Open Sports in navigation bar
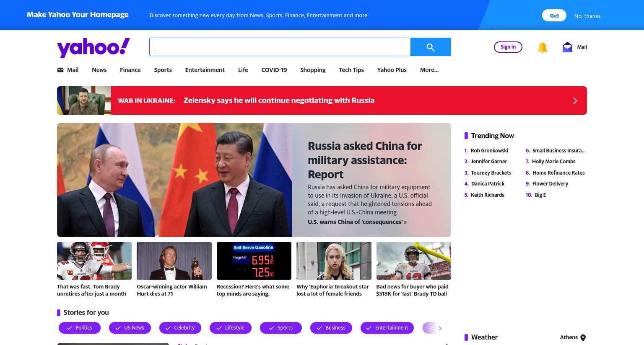The width and height of the screenshot is (644, 345). [x=163, y=70]
